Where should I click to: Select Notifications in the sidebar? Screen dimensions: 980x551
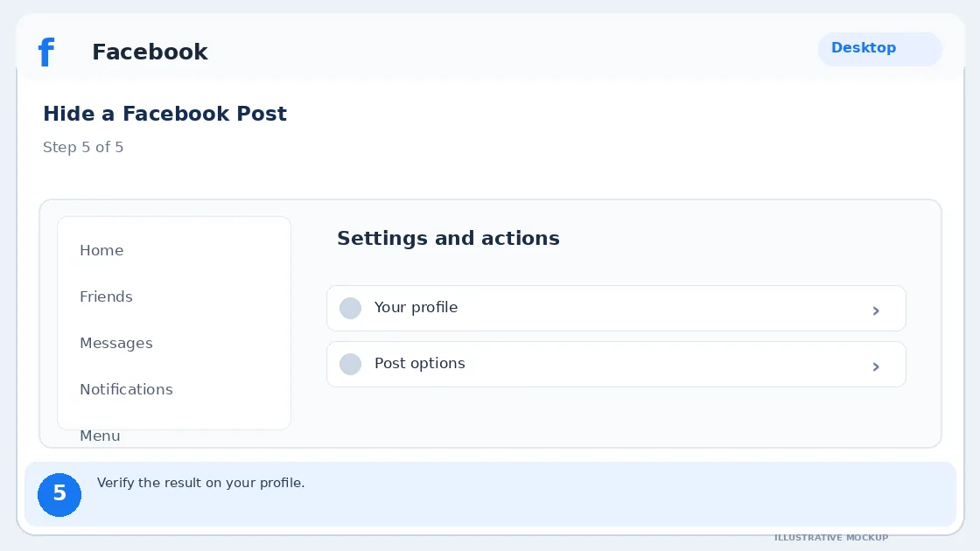coord(126,389)
